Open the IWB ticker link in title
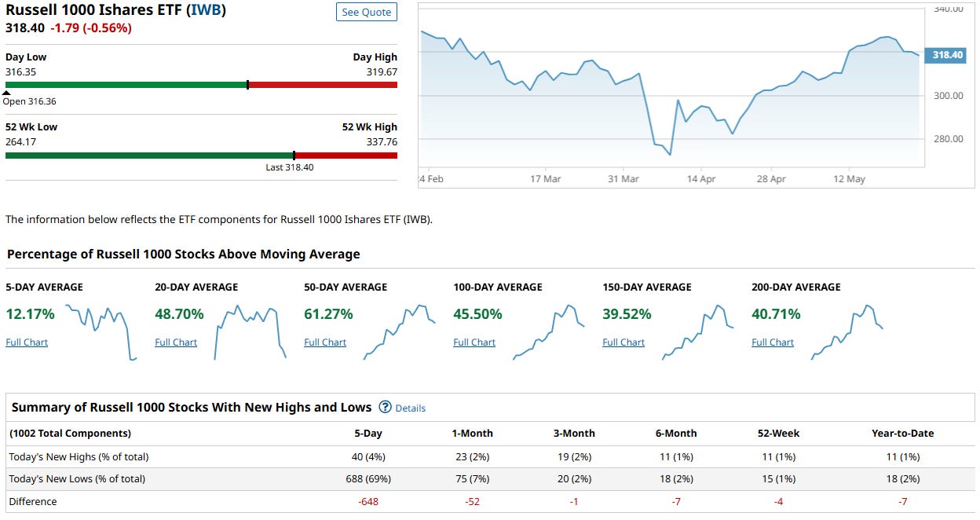This screenshot has height=520, width=980. click(x=207, y=11)
